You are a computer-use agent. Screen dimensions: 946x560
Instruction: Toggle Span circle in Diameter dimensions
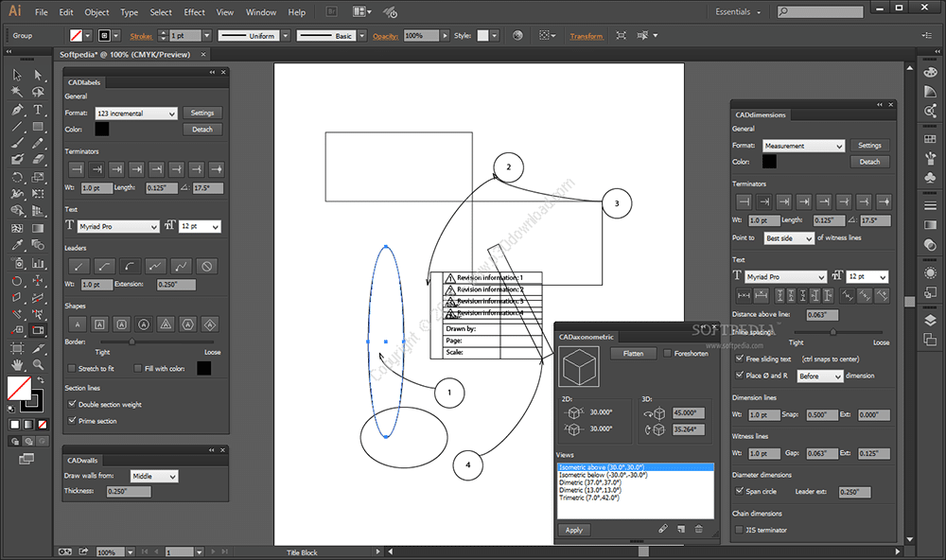pos(741,491)
